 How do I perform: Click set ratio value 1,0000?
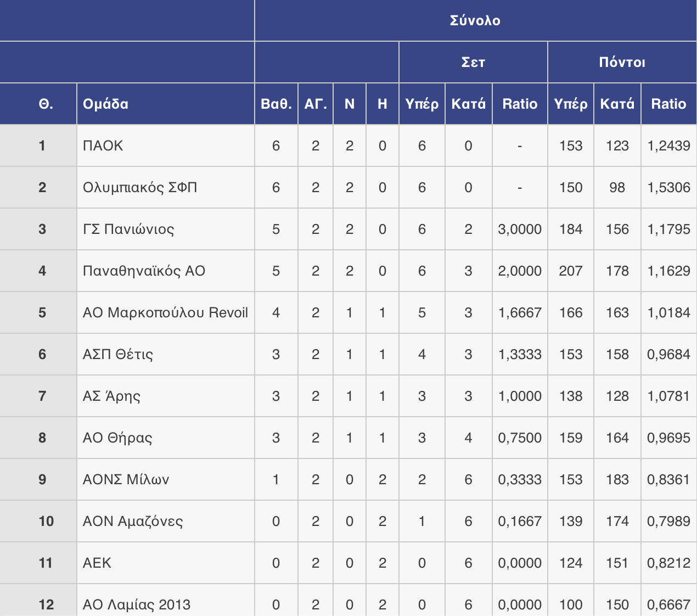[520, 396]
